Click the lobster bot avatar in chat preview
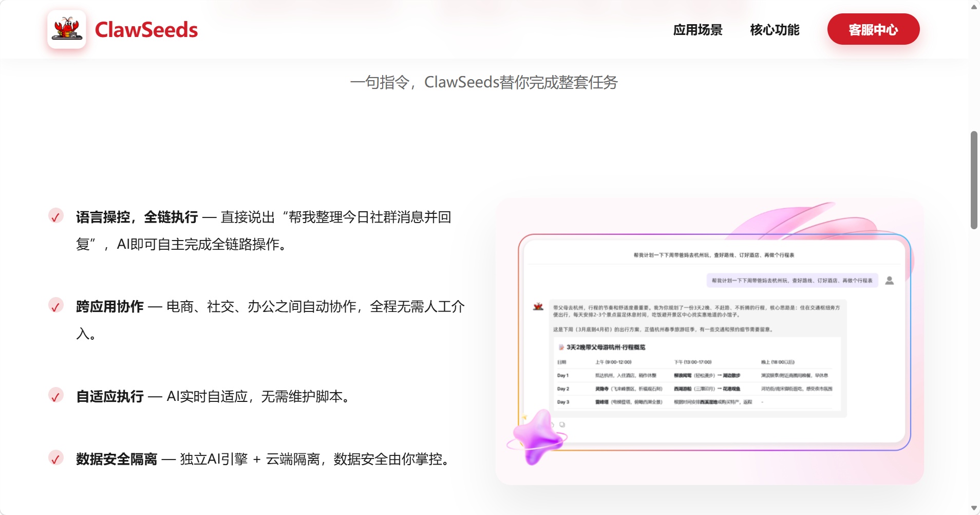The image size is (980, 515). pyautogui.click(x=538, y=306)
